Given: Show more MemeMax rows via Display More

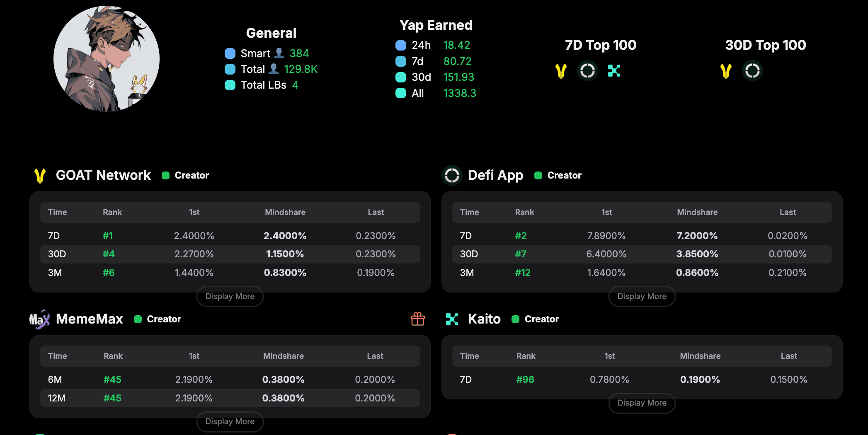Looking at the screenshot, I should (230, 422).
